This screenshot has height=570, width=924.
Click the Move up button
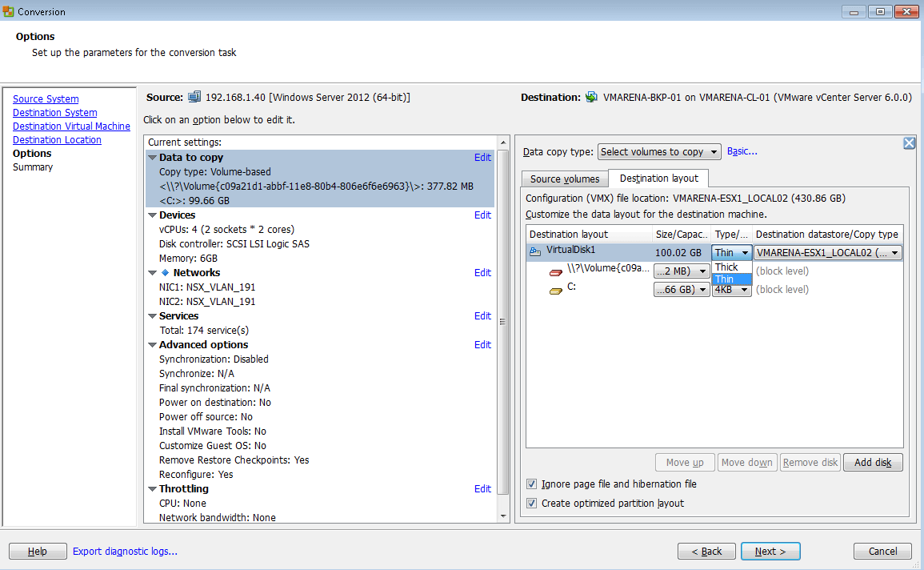click(685, 463)
